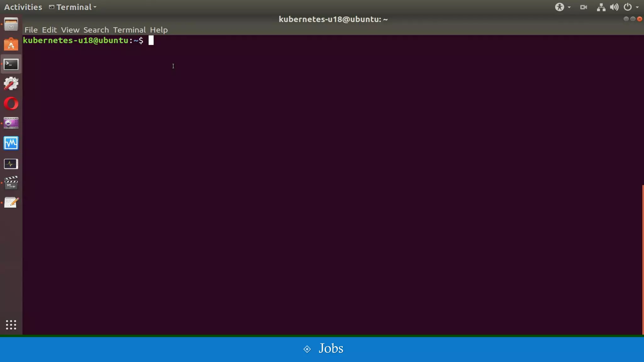Click the volume speaker indicator
The height and width of the screenshot is (362, 644).
pos(614,7)
